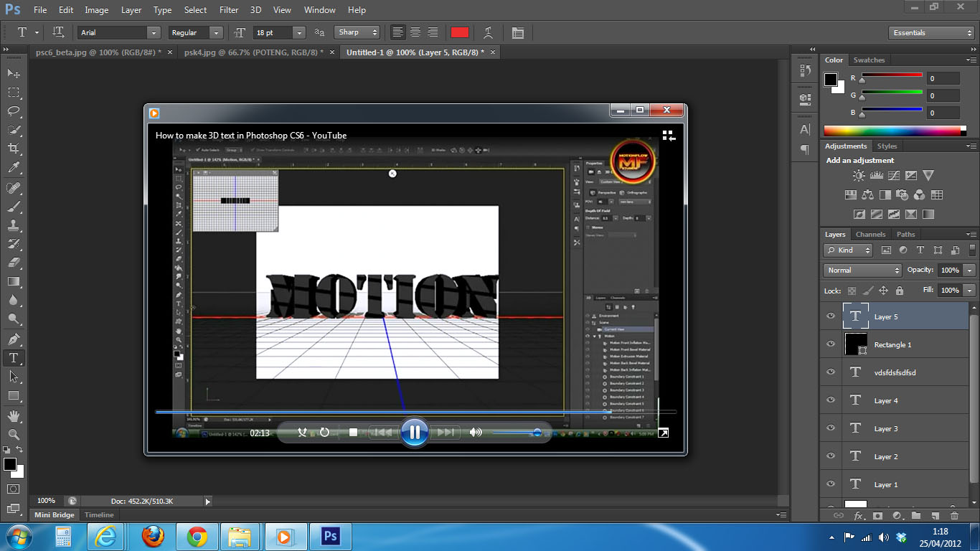The width and height of the screenshot is (980, 551).
Task: Select the Quick Selection tool
Action: tap(14, 130)
